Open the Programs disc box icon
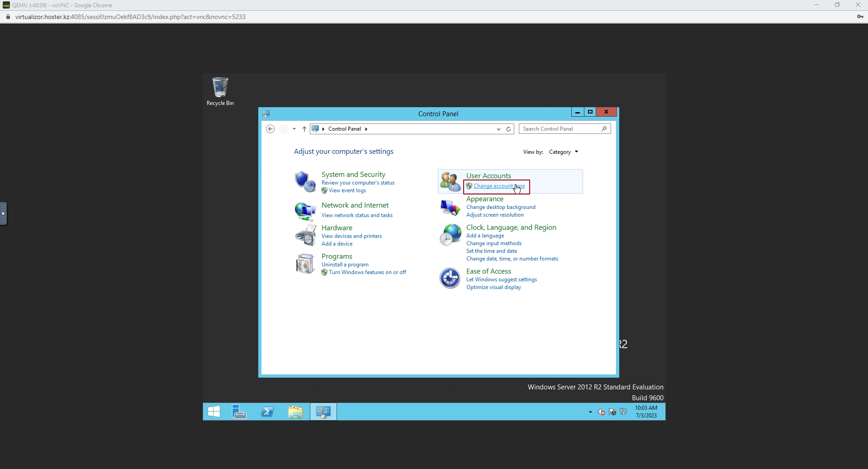This screenshot has width=868, height=469. click(x=305, y=264)
